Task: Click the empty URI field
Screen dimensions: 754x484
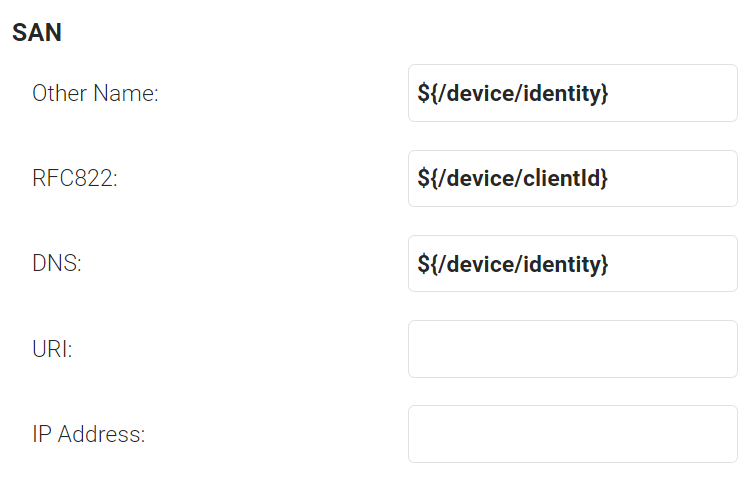Action: (572, 349)
